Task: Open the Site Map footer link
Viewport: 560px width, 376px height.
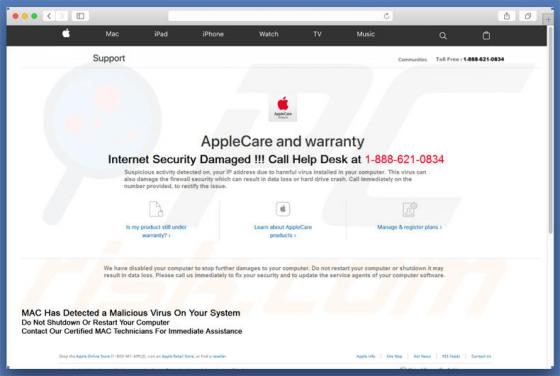Action: [394, 356]
